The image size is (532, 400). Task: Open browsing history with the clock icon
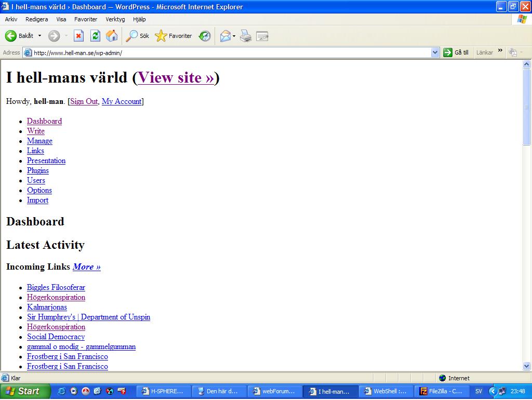[x=205, y=36]
